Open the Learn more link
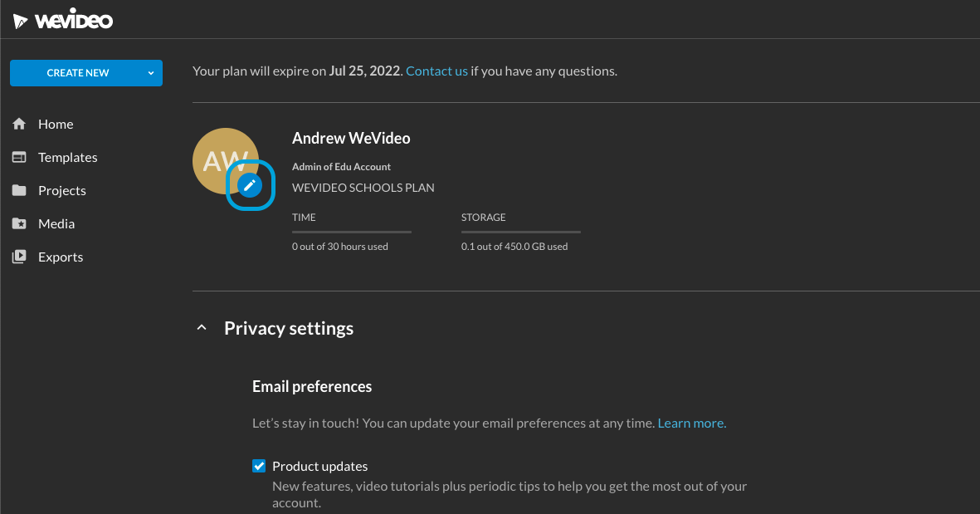Viewport: 980px width, 514px height. pyautogui.click(x=692, y=423)
